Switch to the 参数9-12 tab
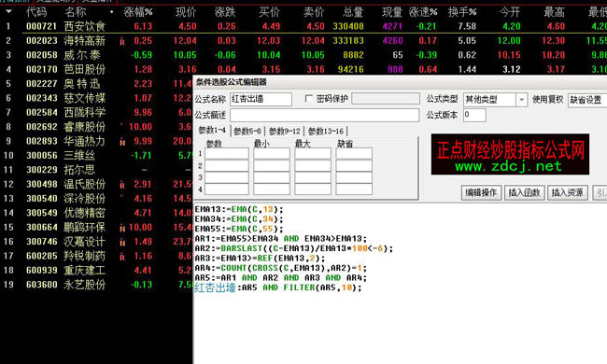Screen dimensions: 607x364 click(x=285, y=131)
